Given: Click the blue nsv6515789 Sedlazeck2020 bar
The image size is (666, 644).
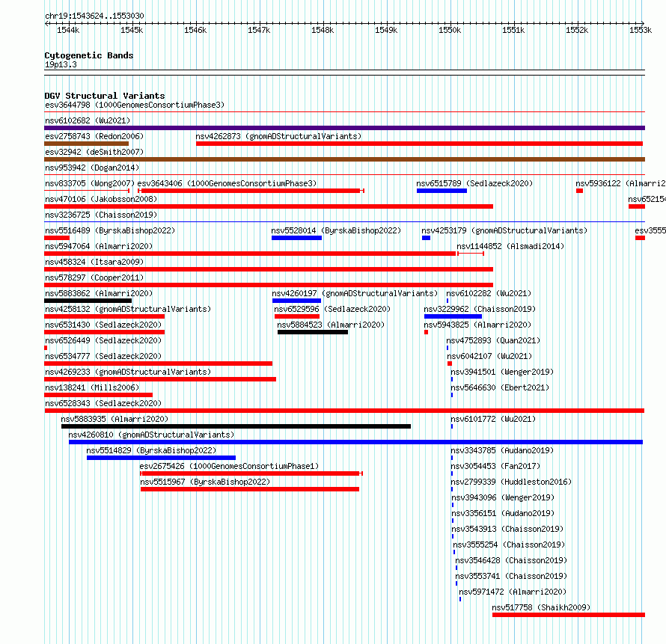Looking at the screenshot, I should tap(442, 191).
